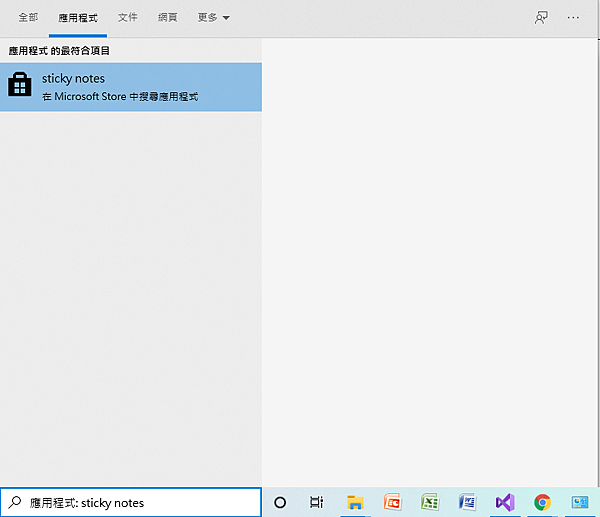The image size is (600, 517).
Task: Open Google Chrome from taskbar
Action: tap(542, 502)
